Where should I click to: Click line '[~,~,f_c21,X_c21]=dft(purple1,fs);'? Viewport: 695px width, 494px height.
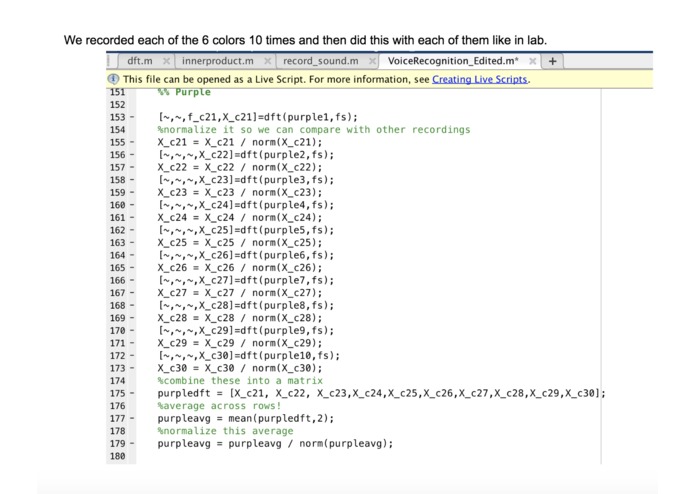(258, 117)
